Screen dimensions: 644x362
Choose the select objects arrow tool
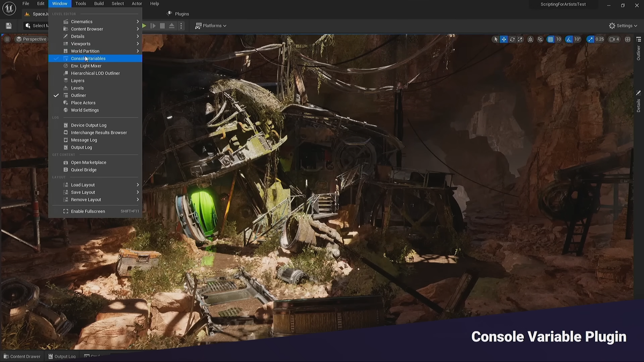click(495, 39)
